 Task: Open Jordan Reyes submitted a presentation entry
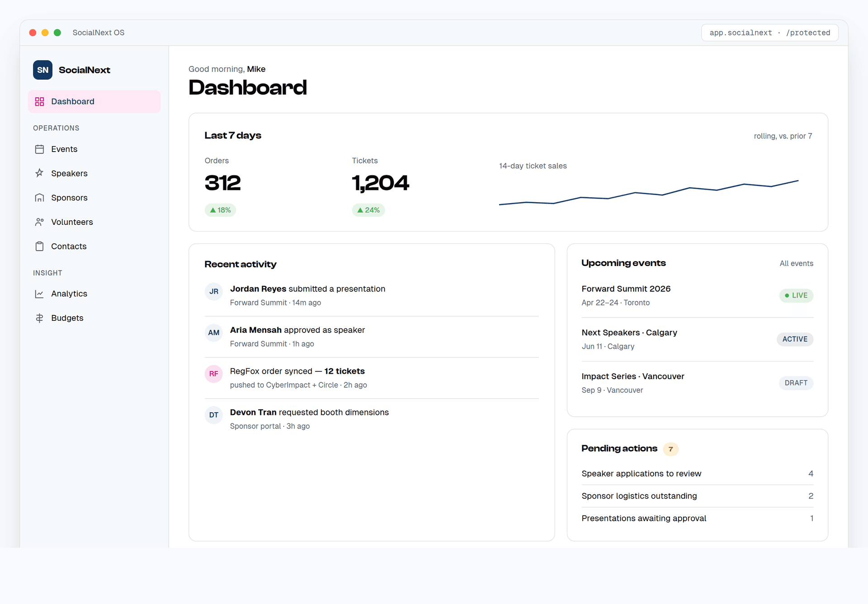pyautogui.click(x=371, y=295)
